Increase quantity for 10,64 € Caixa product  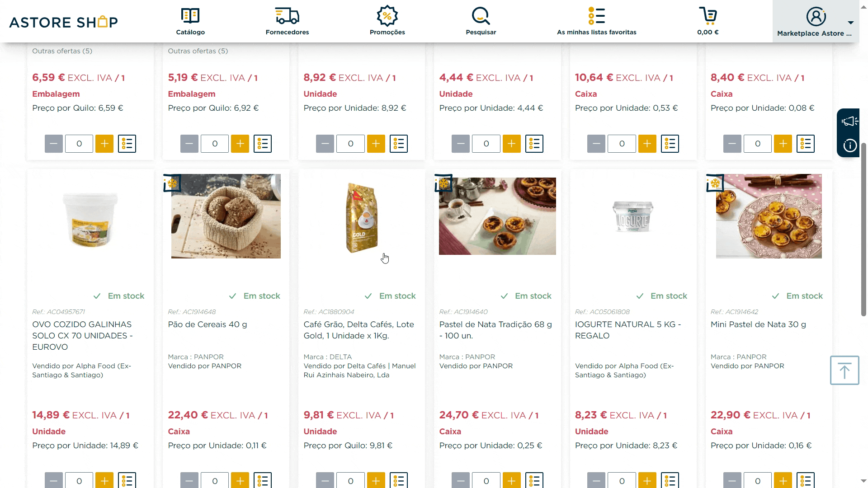pyautogui.click(x=647, y=144)
